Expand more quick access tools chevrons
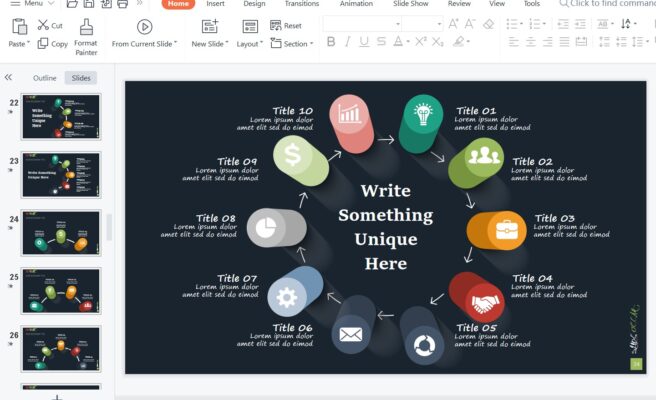Screen dimensions: 656x400 pyautogui.click(x=139, y=3)
